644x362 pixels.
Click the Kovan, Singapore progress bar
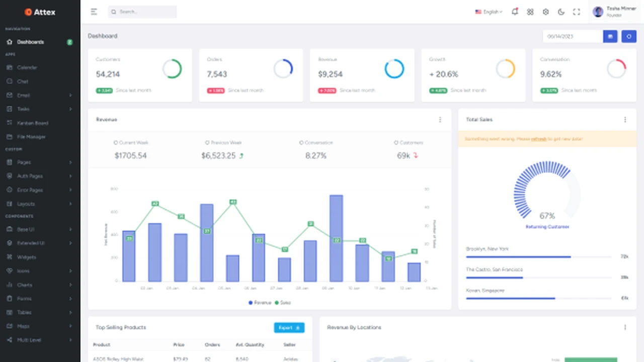(x=539, y=298)
